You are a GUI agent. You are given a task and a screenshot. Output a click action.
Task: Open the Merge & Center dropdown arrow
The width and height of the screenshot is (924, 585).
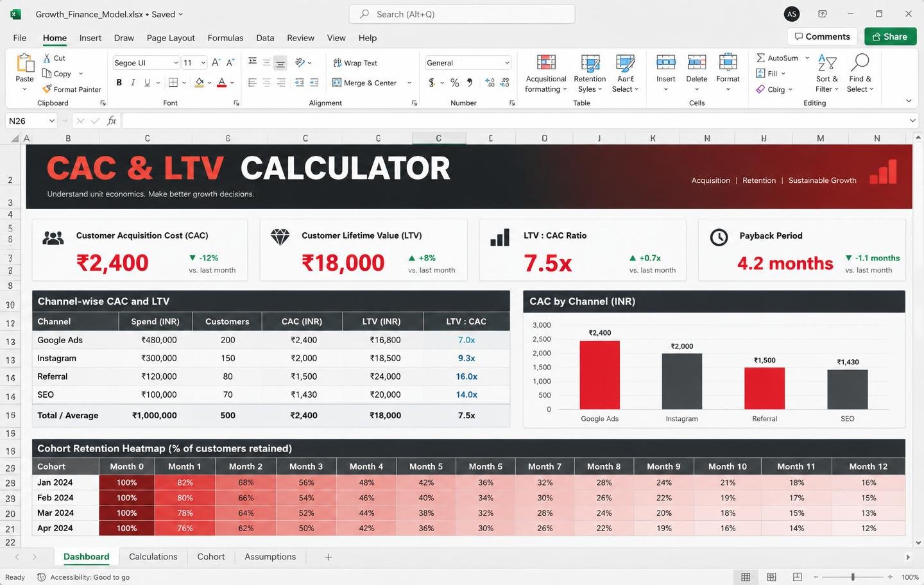(x=409, y=83)
